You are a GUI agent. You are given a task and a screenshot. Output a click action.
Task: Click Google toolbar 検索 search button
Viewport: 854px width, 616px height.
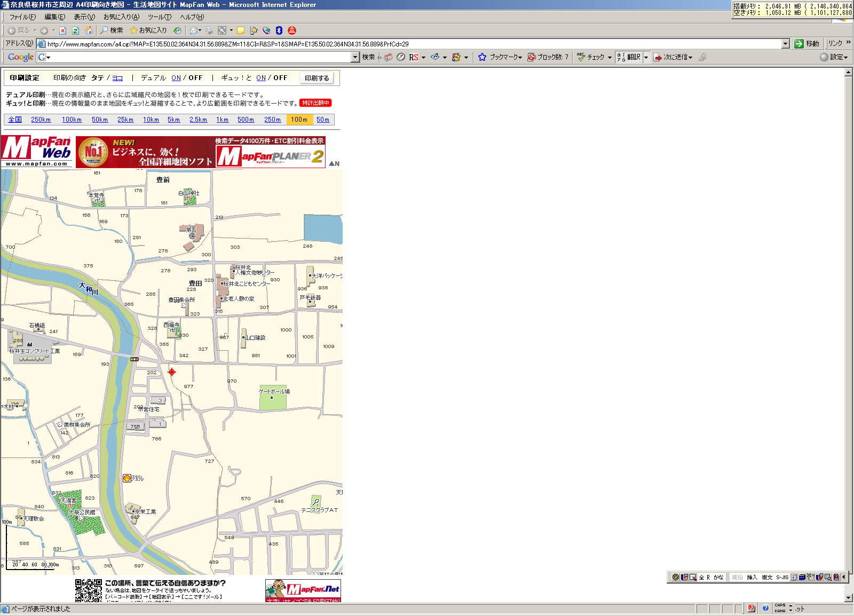point(368,57)
